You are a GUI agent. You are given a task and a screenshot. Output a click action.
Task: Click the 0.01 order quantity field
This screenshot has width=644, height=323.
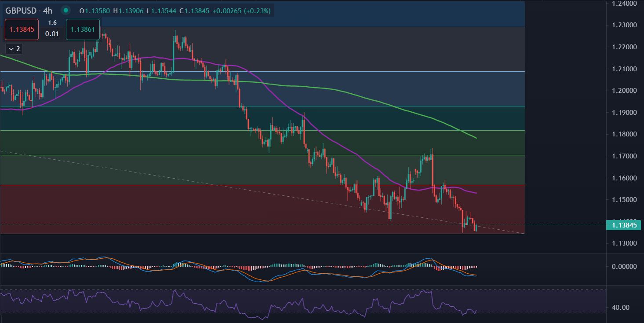[52, 34]
